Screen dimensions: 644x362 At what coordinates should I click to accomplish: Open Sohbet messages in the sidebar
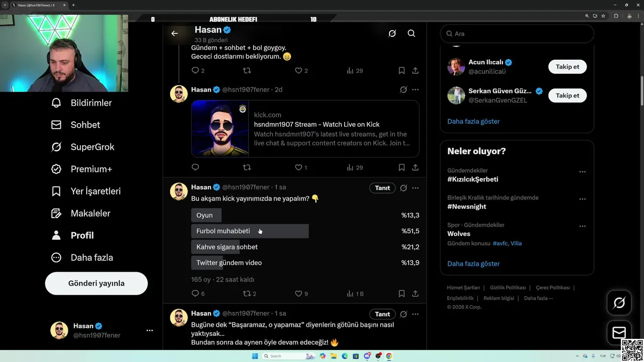[75, 125]
